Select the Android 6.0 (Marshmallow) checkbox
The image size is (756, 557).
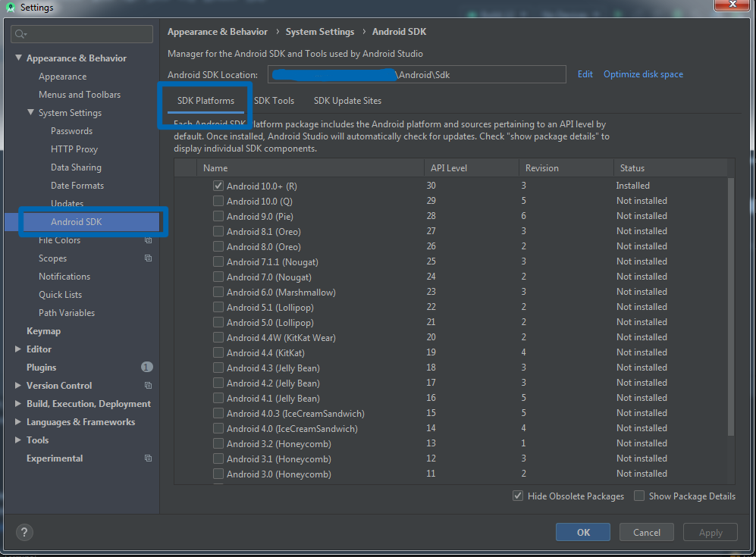point(218,292)
